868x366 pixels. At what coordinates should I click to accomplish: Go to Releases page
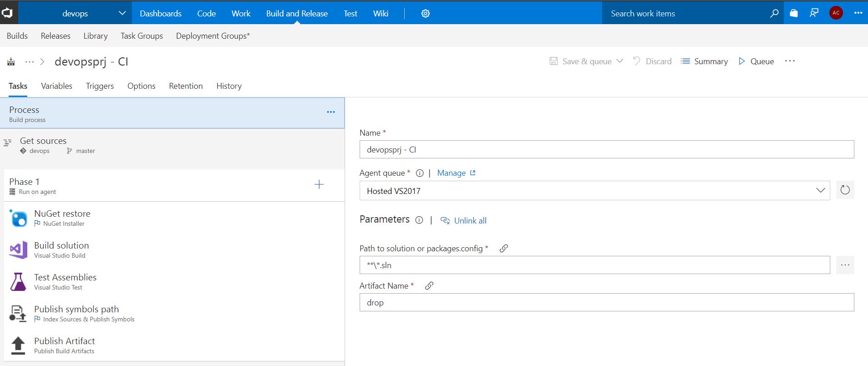coord(55,36)
